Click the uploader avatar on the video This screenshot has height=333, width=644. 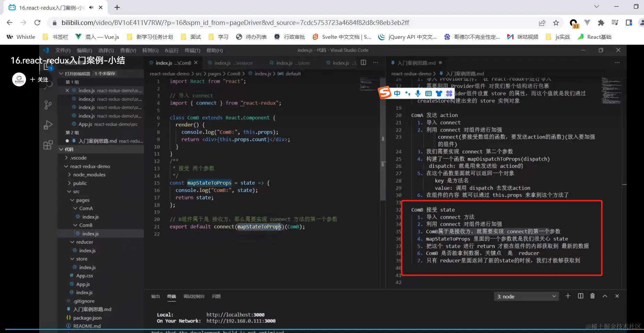pos(19,79)
